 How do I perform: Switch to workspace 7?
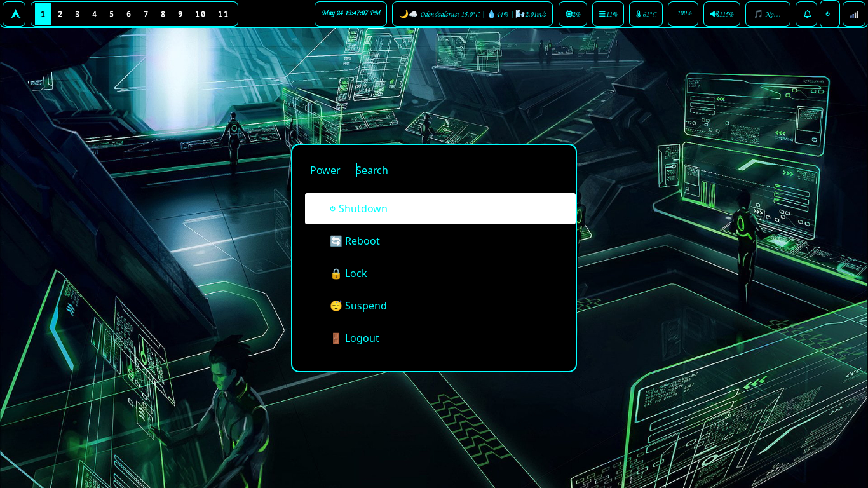[146, 14]
